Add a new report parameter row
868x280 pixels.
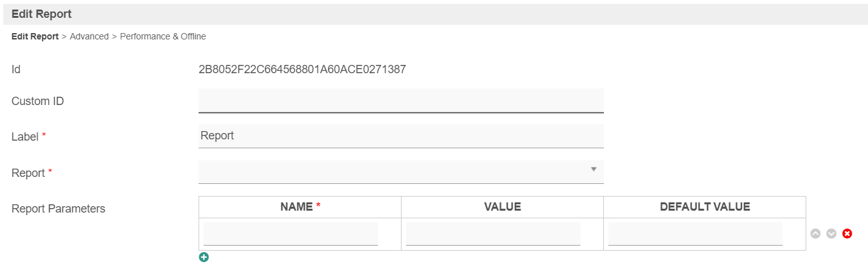pyautogui.click(x=204, y=257)
